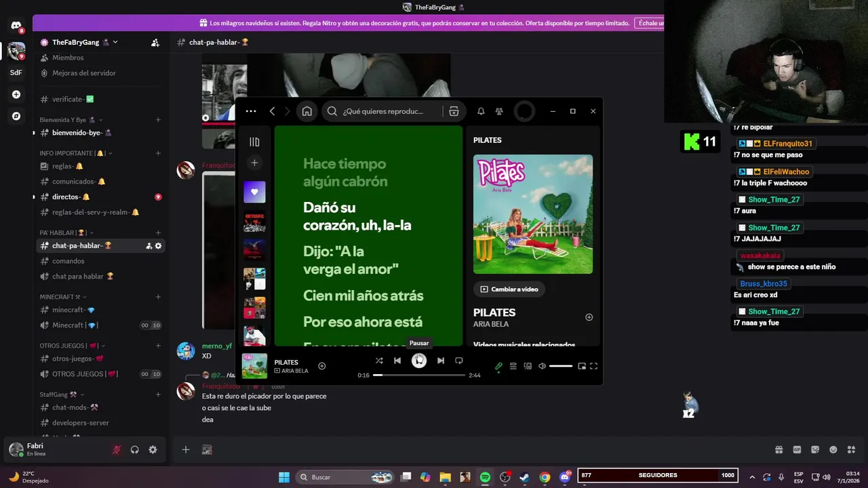The image size is (868, 488).
Task: Collapse the StaffGang category
Action: pos(61,394)
